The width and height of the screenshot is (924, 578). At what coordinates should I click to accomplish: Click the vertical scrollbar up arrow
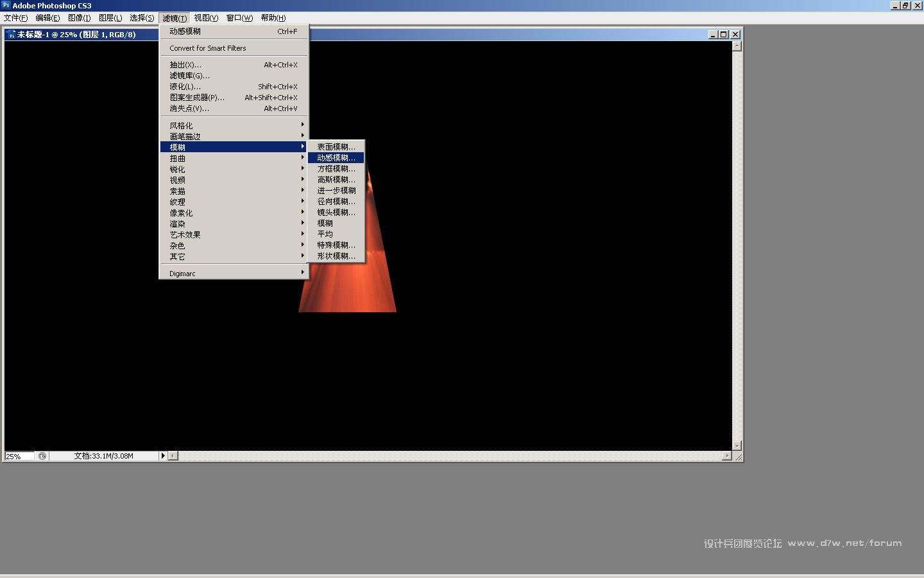pos(737,46)
